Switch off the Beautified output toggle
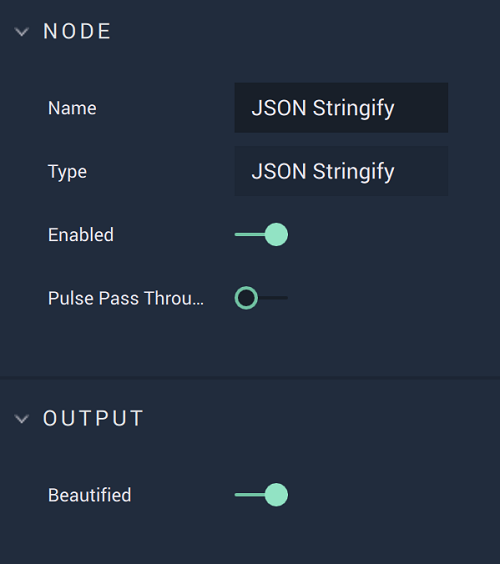Image resolution: width=500 pixels, height=564 pixels. tap(261, 495)
